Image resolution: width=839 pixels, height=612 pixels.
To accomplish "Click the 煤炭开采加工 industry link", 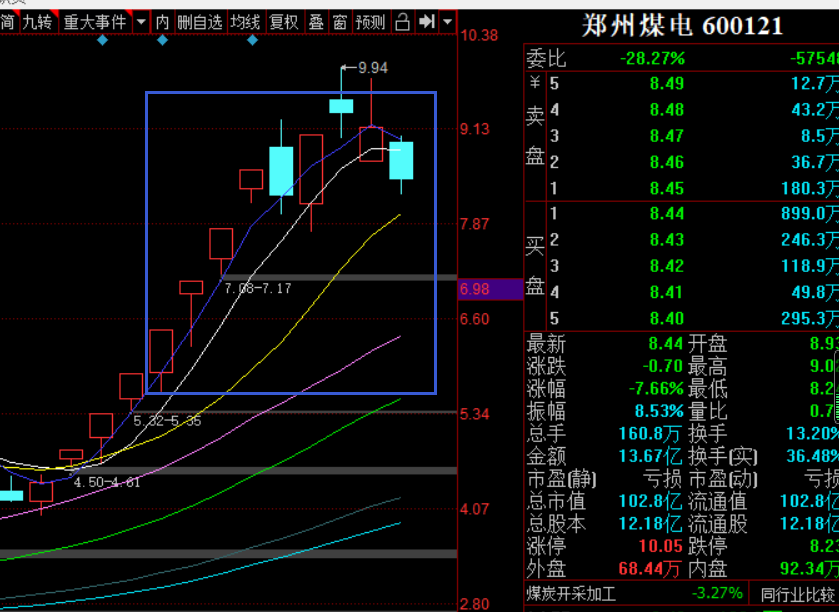I will tap(571, 594).
